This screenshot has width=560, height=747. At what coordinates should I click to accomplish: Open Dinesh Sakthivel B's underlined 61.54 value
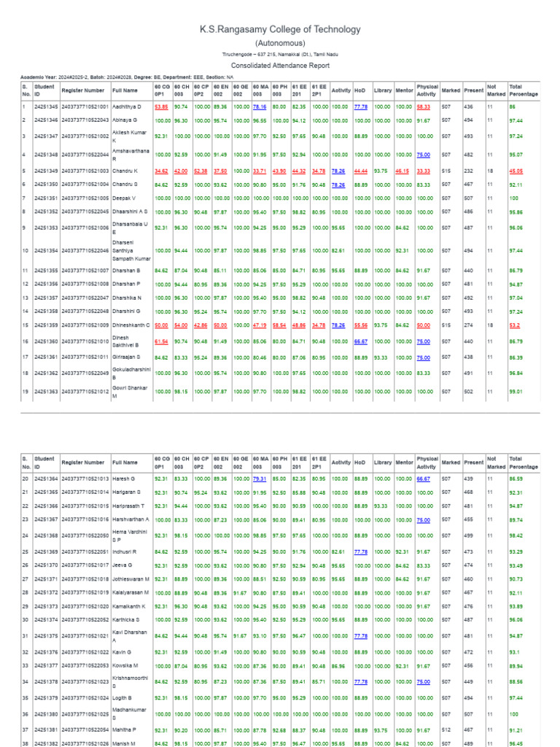coord(161,341)
